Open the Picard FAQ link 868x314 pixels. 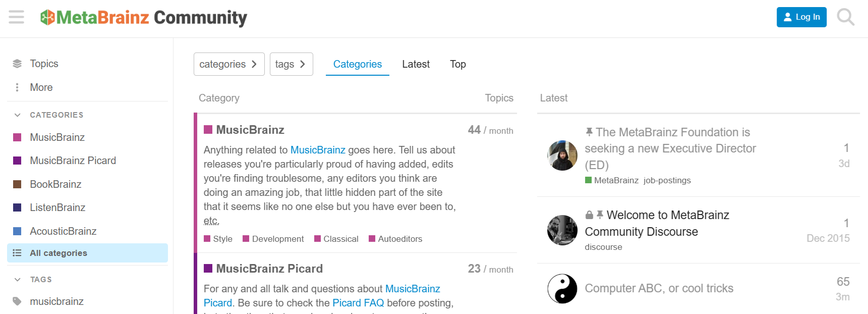click(358, 303)
